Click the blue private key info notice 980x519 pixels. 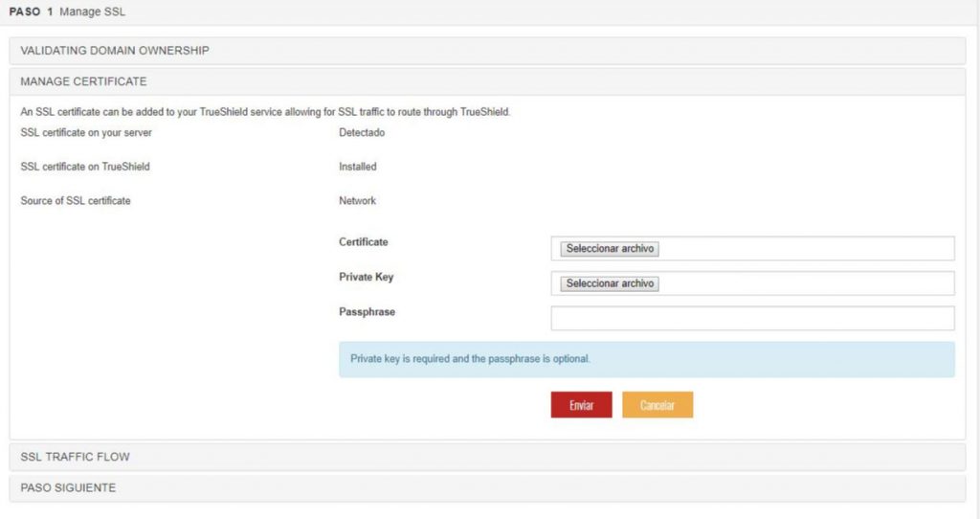click(x=646, y=359)
